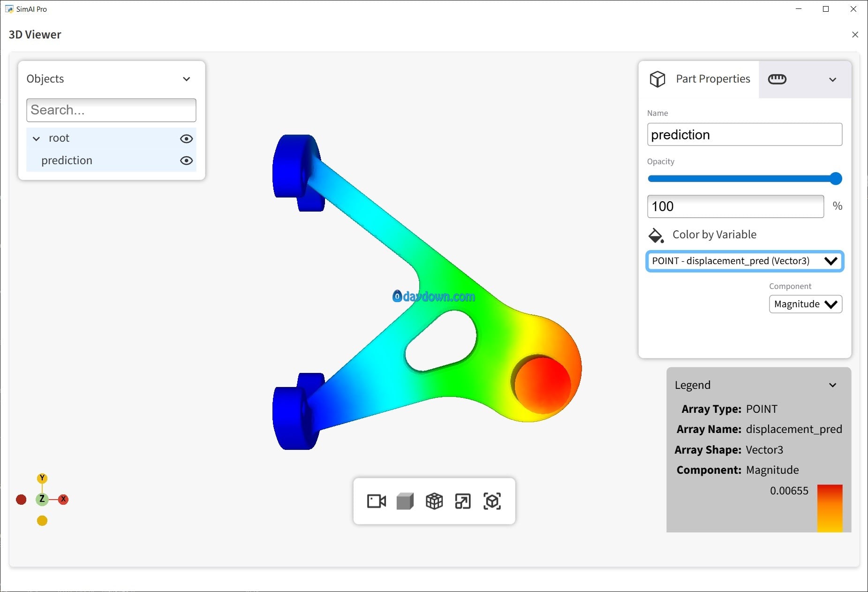Collapse the Objects panel
868x592 pixels.
tap(186, 79)
